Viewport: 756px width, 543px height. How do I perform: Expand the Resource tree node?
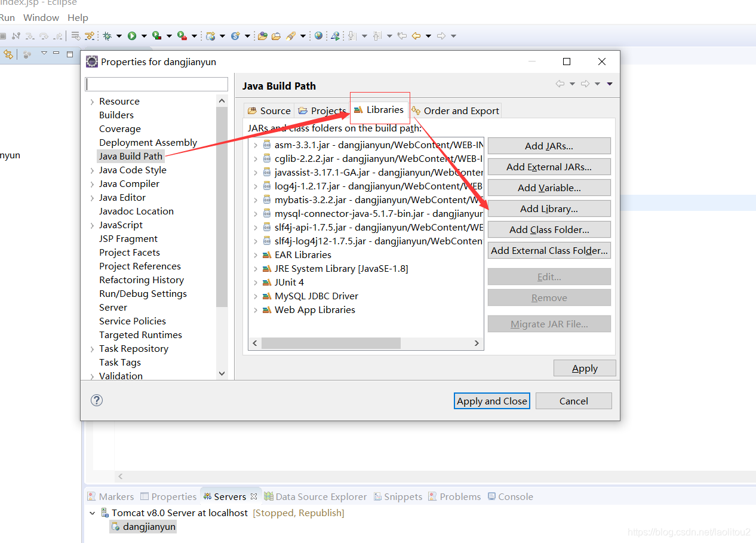92,102
